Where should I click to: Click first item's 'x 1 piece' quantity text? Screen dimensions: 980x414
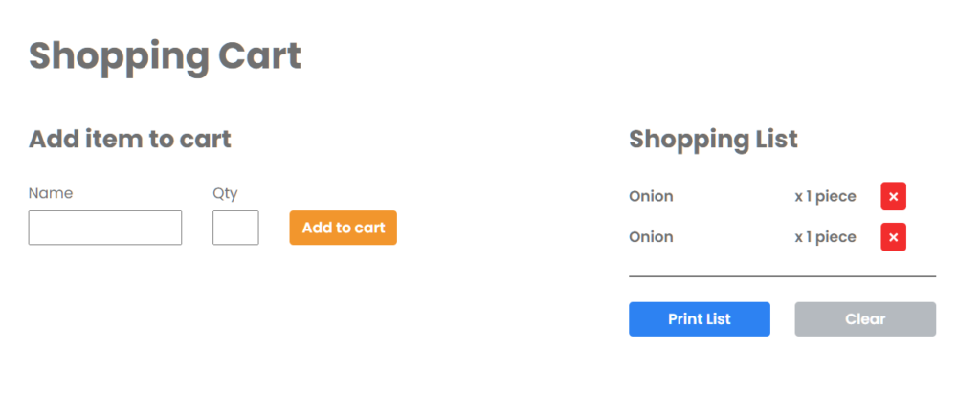tap(825, 197)
